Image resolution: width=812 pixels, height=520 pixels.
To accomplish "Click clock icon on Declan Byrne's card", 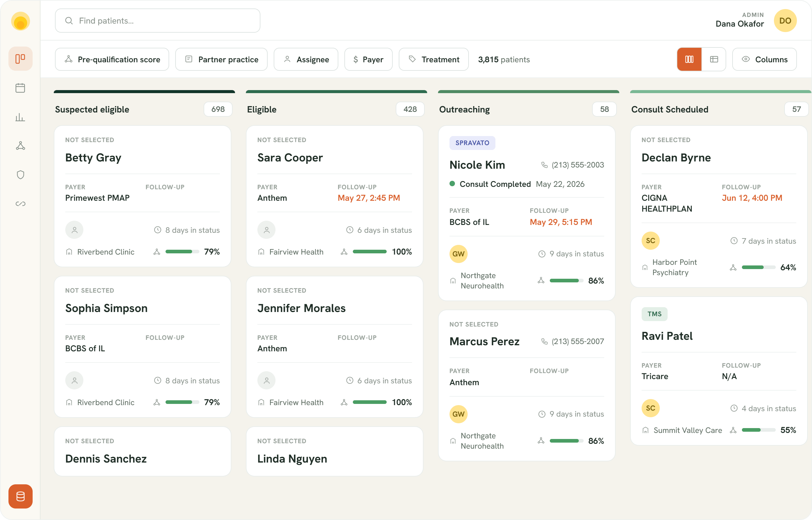I will click(734, 241).
